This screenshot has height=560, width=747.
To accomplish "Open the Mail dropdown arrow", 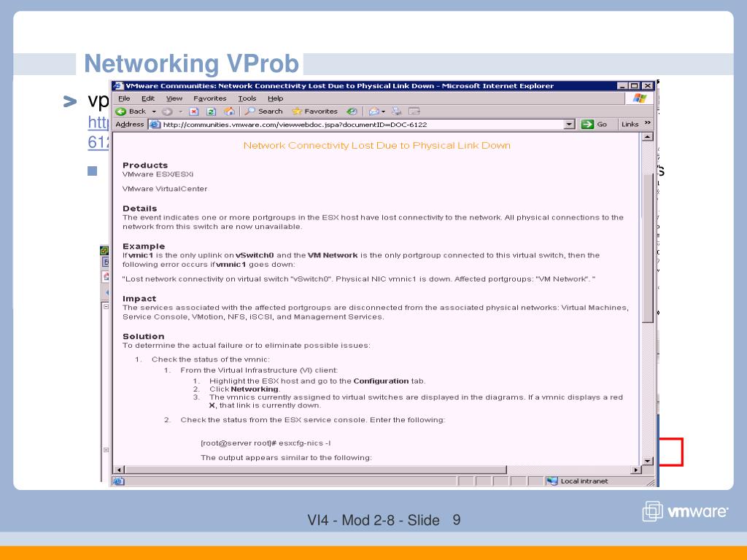I will click(383, 112).
